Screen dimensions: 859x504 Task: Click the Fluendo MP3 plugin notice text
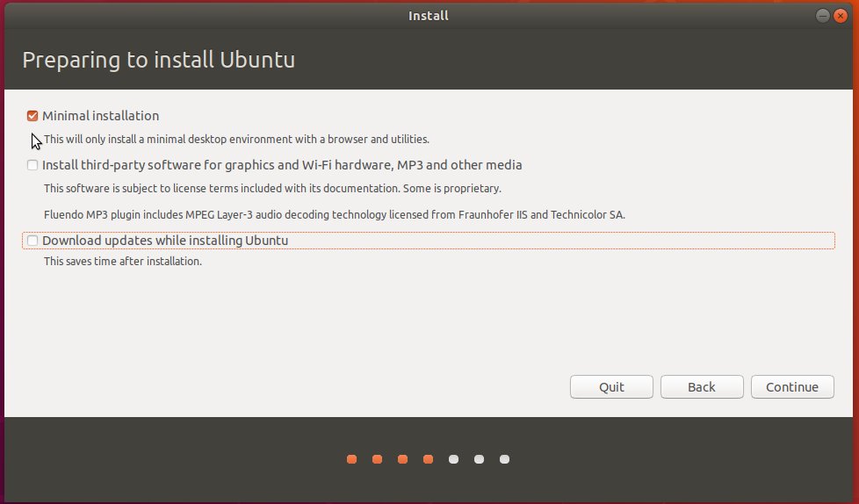coord(334,215)
